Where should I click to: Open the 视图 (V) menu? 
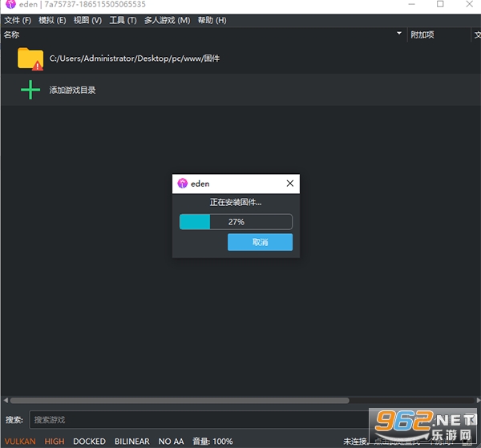[x=87, y=20]
